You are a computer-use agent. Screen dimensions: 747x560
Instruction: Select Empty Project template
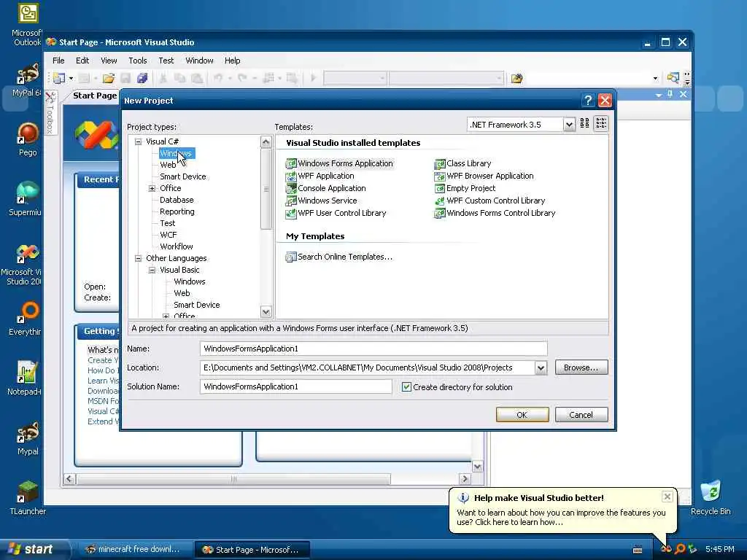pyautogui.click(x=465, y=188)
